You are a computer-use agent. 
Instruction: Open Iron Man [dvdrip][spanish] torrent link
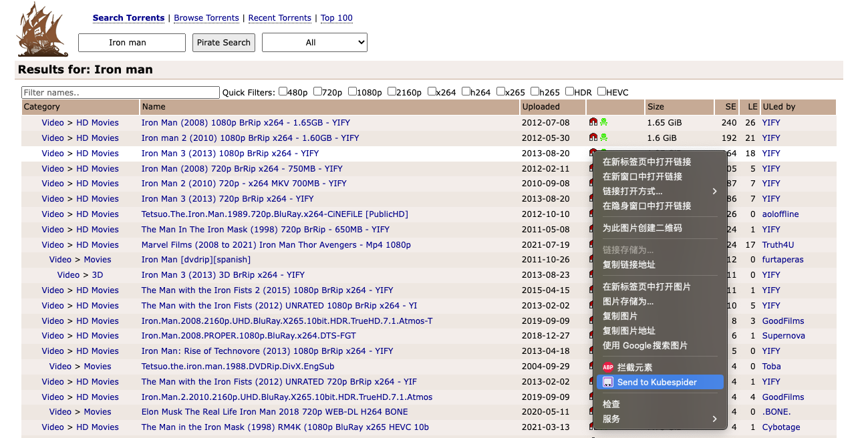196,259
